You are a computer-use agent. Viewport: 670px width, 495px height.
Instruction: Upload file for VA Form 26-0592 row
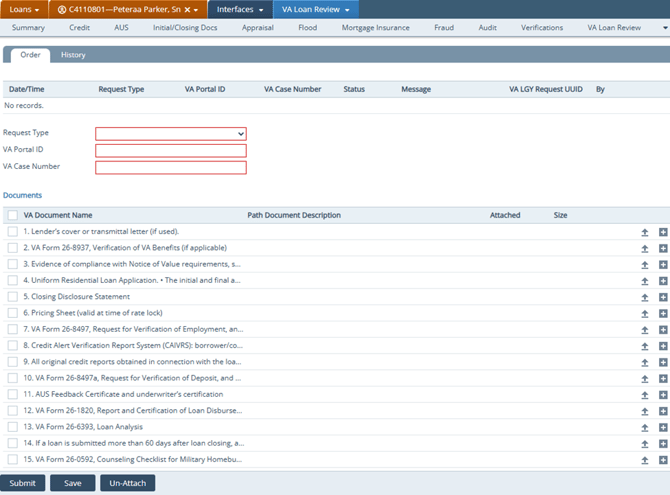pos(645,460)
